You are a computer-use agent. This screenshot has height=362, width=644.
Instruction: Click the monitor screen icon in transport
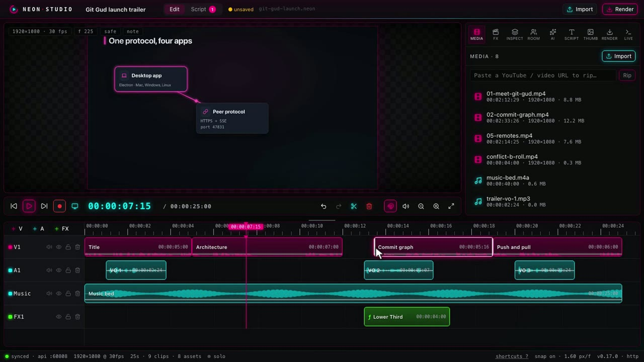click(x=75, y=206)
